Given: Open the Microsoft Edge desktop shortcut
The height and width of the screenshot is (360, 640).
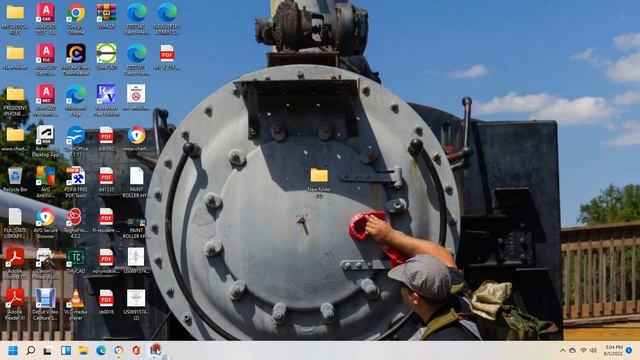Looking at the screenshot, I should (x=76, y=100).
